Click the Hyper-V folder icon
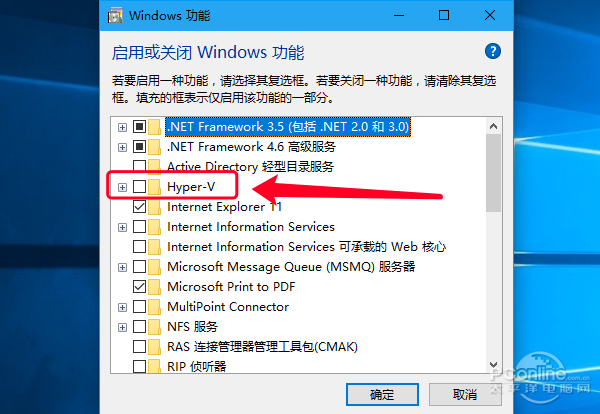Screen dimensions: 600x414 [x=154, y=187]
